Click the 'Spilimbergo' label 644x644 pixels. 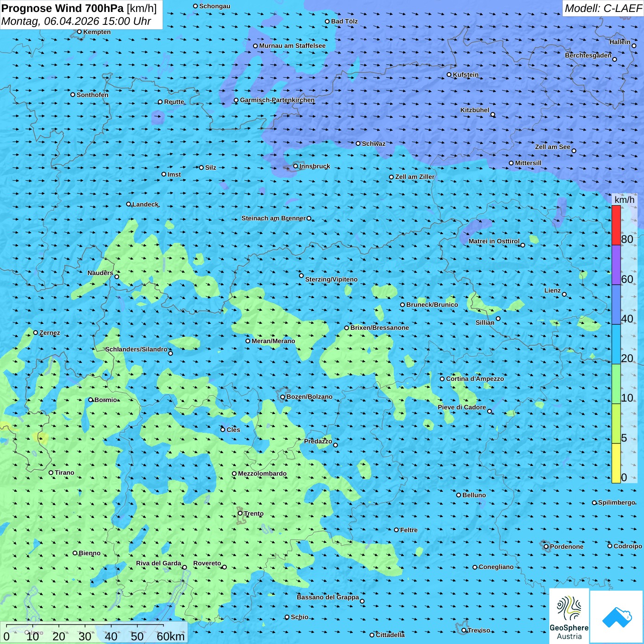tap(616, 502)
